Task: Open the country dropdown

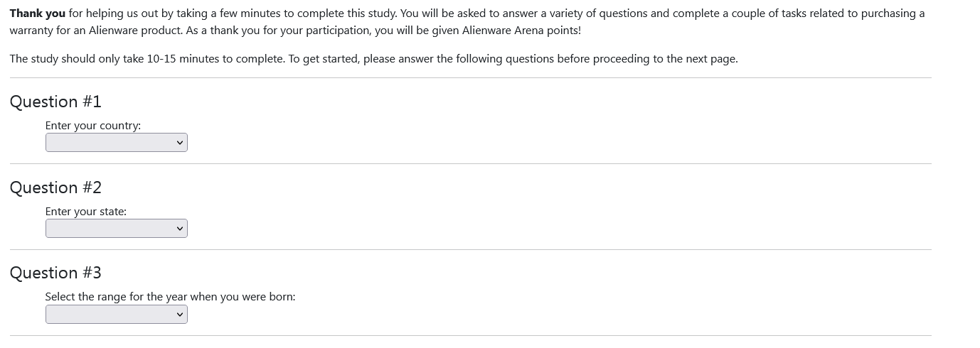Action: 116,143
